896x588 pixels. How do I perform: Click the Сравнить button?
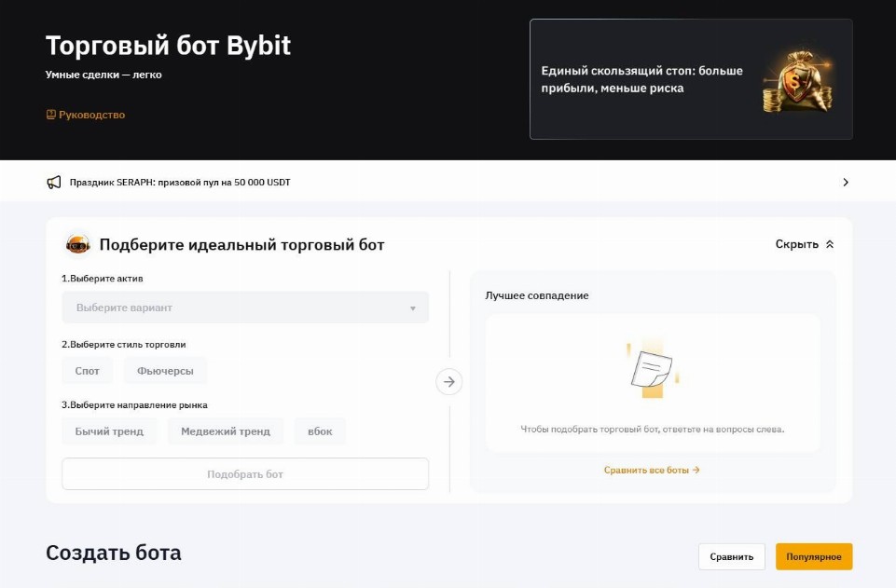coord(731,557)
